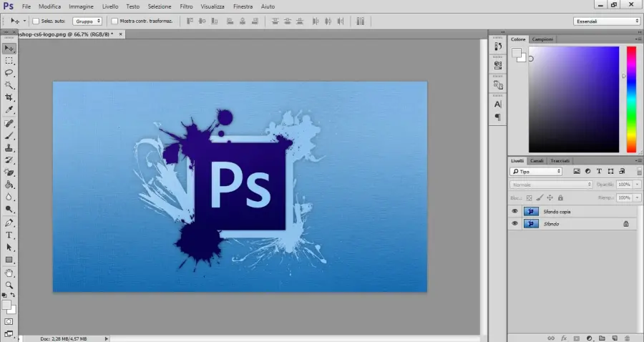Toggle filter for adjustment layers
This screenshot has height=342, width=644.
coord(587,171)
